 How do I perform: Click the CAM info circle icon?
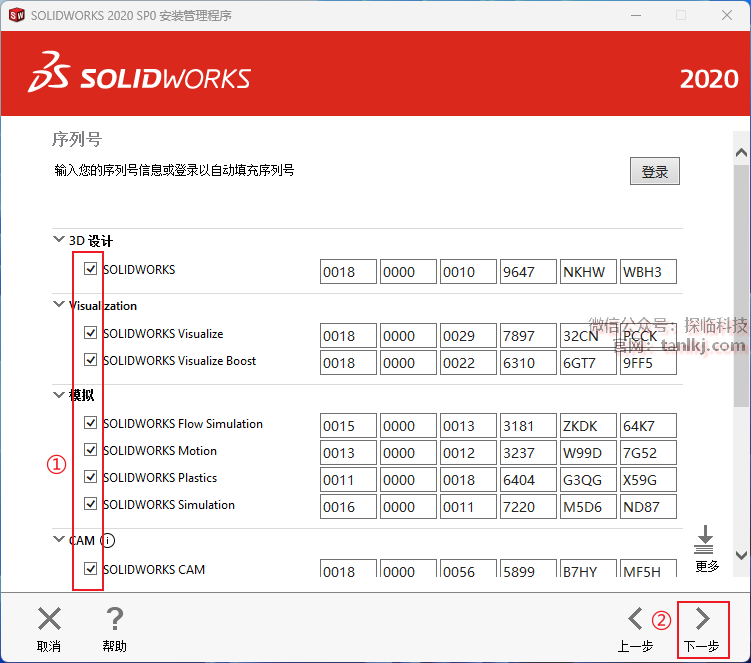click(x=108, y=541)
